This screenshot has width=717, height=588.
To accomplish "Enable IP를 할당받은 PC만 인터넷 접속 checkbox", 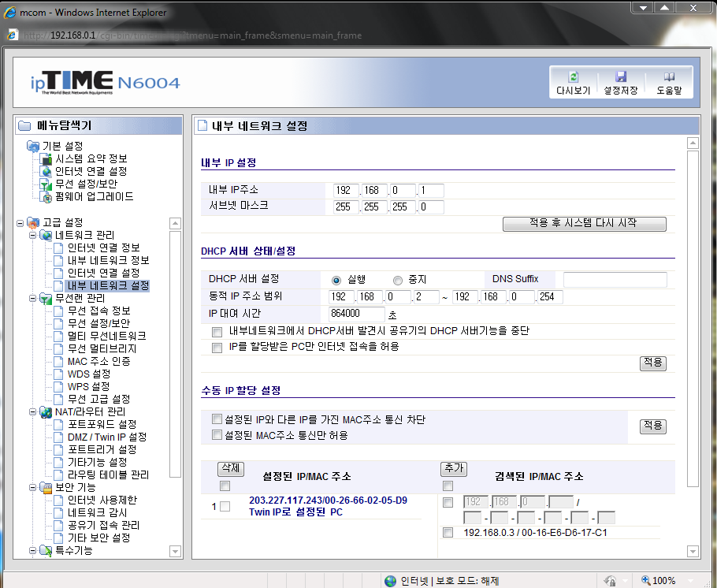I will point(217,347).
